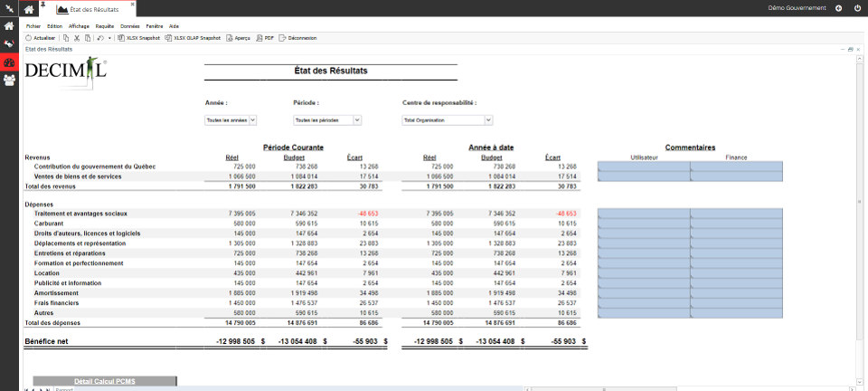
Task: Open the Affichage menu
Action: click(80, 26)
